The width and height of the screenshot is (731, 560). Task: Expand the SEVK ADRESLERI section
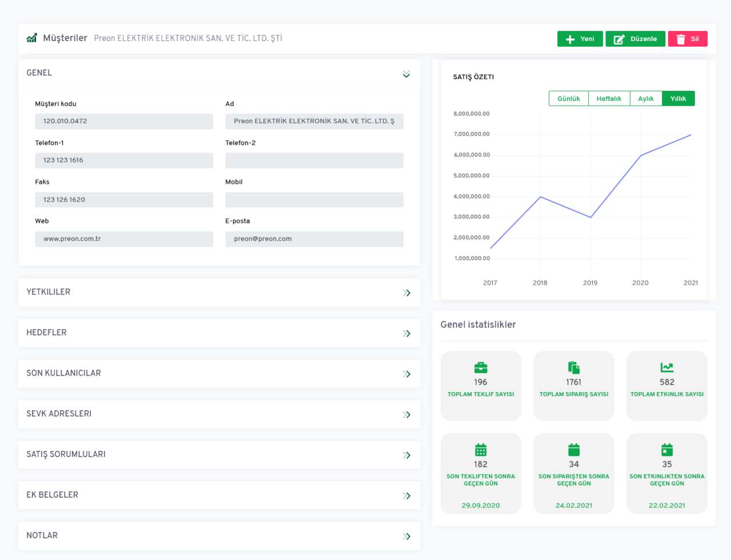coord(407,414)
